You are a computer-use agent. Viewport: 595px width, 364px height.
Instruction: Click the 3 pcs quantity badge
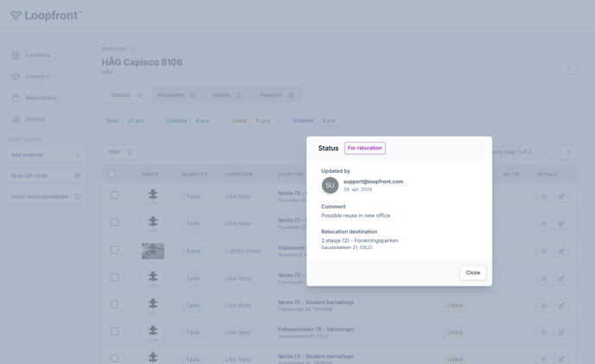193,251
